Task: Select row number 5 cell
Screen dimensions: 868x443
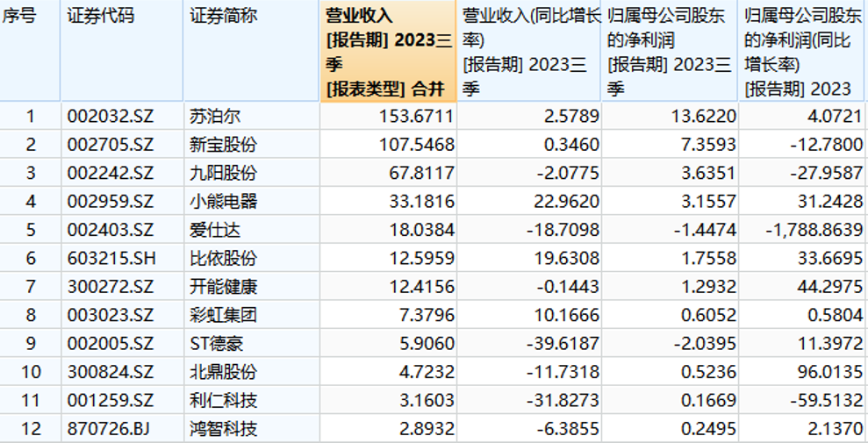Action: point(31,230)
